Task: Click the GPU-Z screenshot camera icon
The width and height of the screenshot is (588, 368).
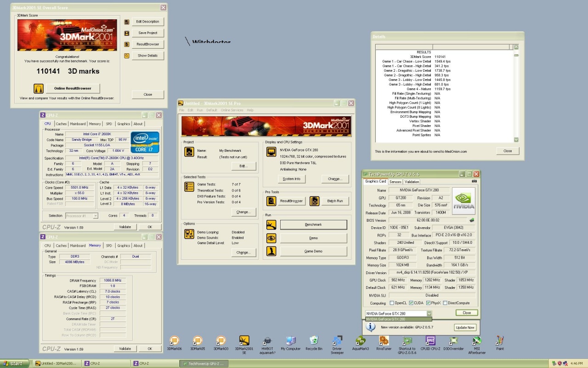Action: pyautogui.click(x=474, y=181)
